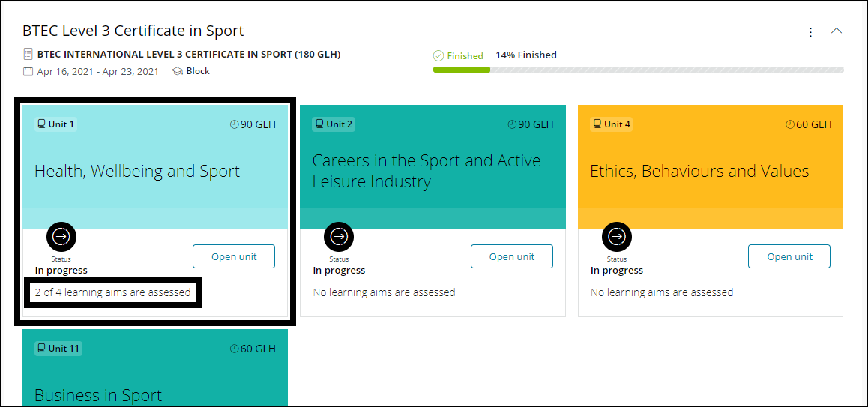Image resolution: width=868 pixels, height=407 pixels.
Task: Click the document icon before the certificate name
Action: coord(28,55)
